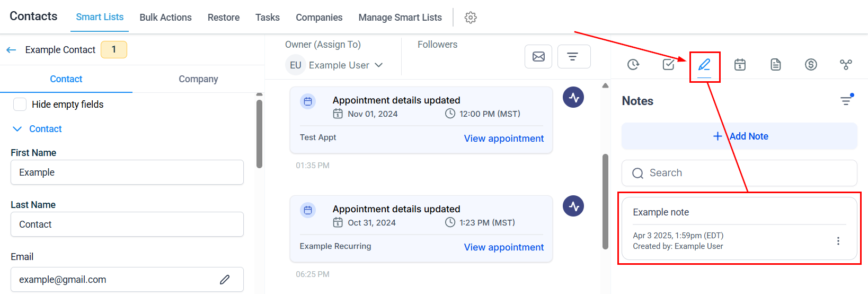Toggle the Hide empty fields checkbox
The image size is (868, 294).
20,104
